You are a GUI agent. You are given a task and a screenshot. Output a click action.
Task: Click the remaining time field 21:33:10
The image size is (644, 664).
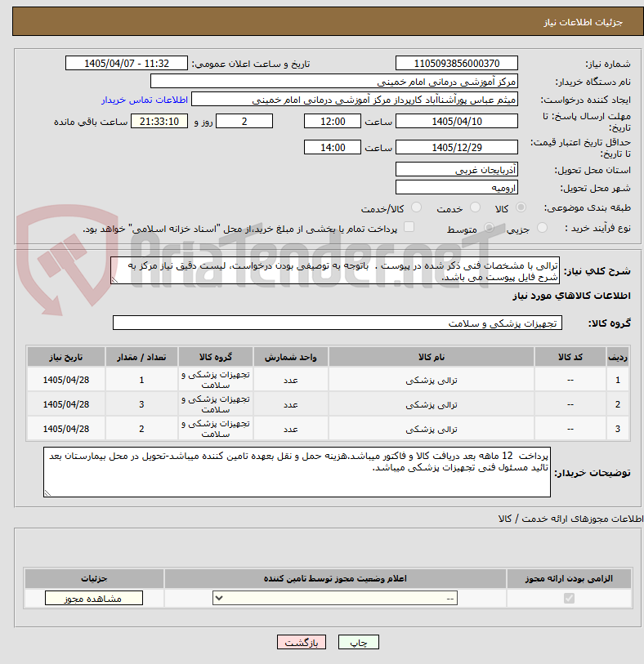pos(159,121)
